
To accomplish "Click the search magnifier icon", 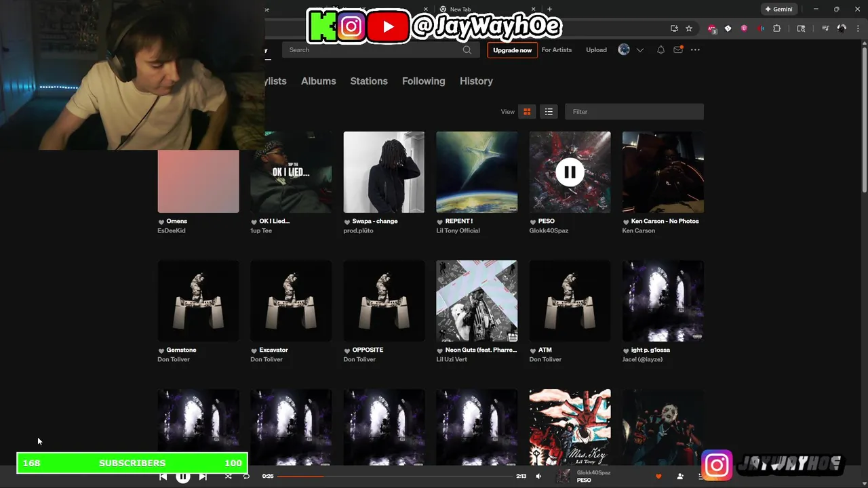I will click(x=467, y=50).
